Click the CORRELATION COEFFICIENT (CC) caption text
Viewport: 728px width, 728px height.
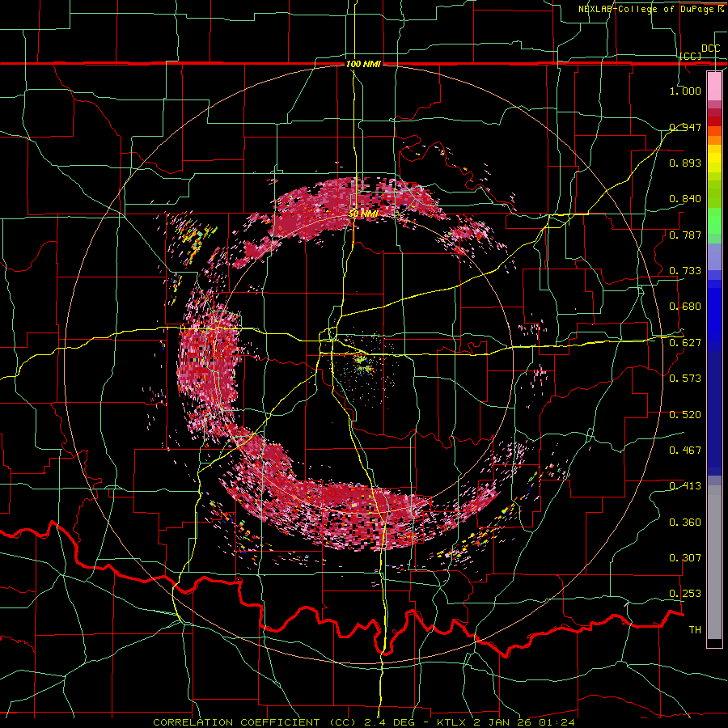coord(255,722)
